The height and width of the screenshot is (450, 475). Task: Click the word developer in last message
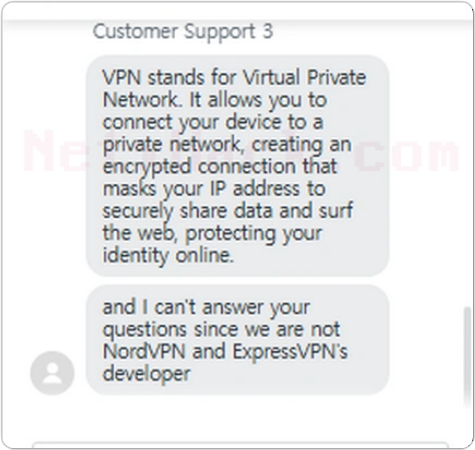click(147, 375)
